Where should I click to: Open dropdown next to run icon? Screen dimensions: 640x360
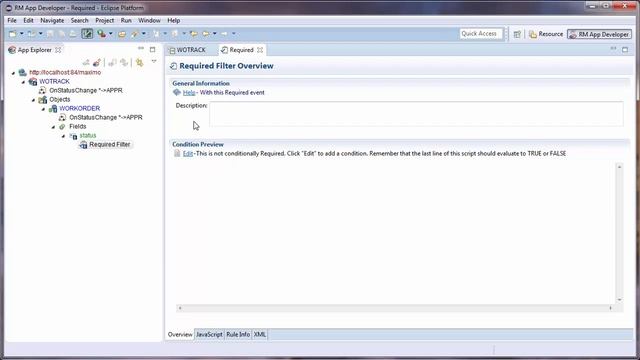[x=111, y=34]
